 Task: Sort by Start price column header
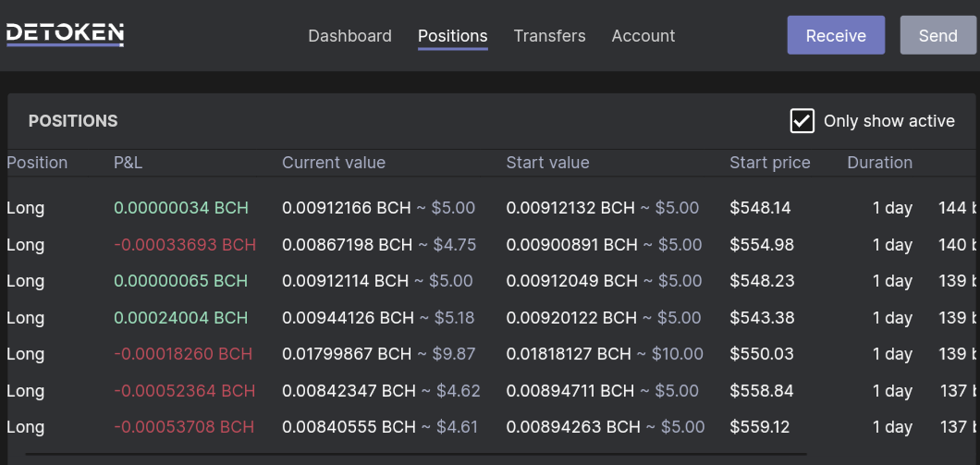tap(769, 163)
